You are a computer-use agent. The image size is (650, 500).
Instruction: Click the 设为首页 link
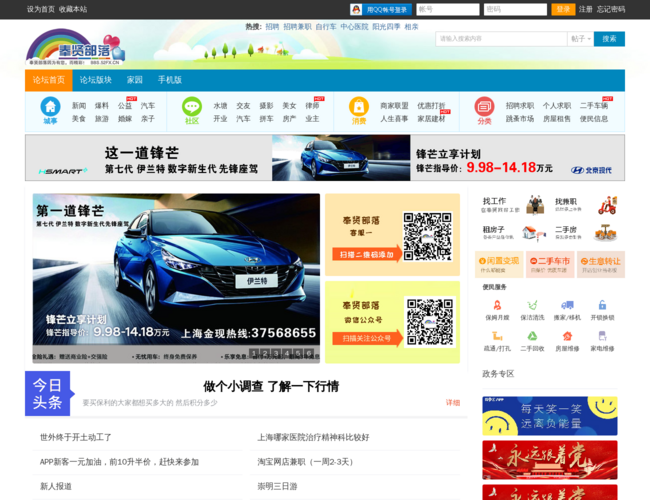(x=41, y=9)
